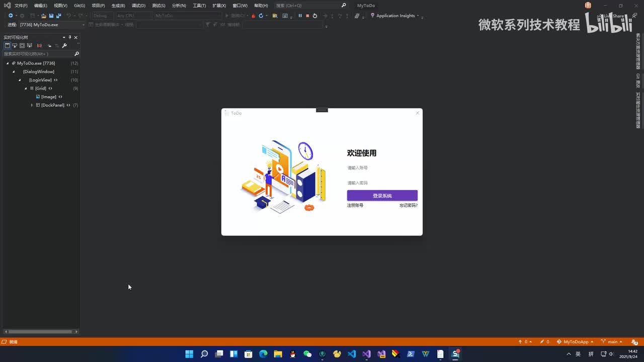Click the 注册账号 link
This screenshot has width=644, height=362.
(x=355, y=205)
